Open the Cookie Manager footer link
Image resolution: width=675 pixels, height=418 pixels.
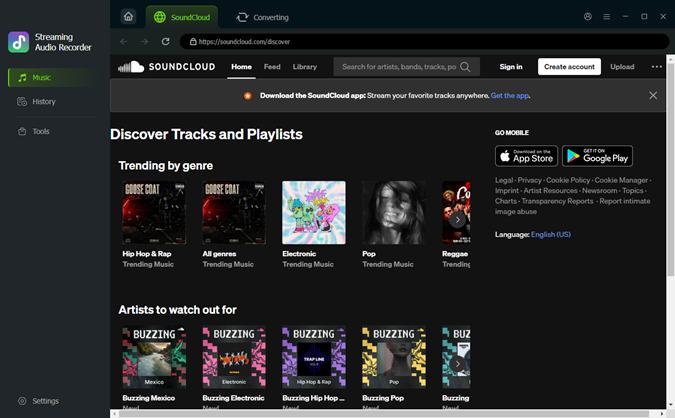coord(621,180)
